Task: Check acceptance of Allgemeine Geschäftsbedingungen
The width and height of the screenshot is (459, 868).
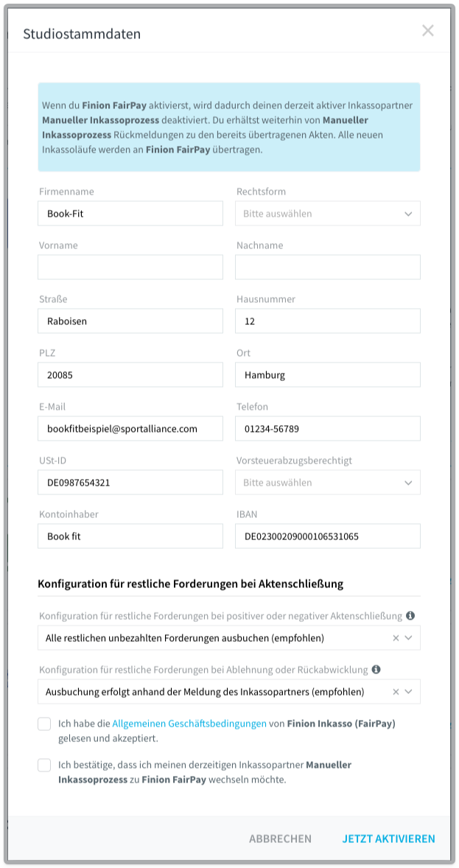Action: click(x=45, y=724)
